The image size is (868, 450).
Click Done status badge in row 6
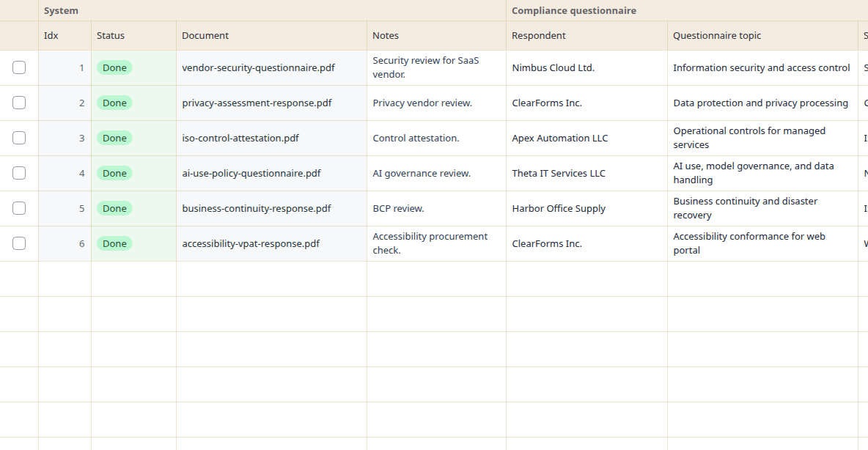114,243
